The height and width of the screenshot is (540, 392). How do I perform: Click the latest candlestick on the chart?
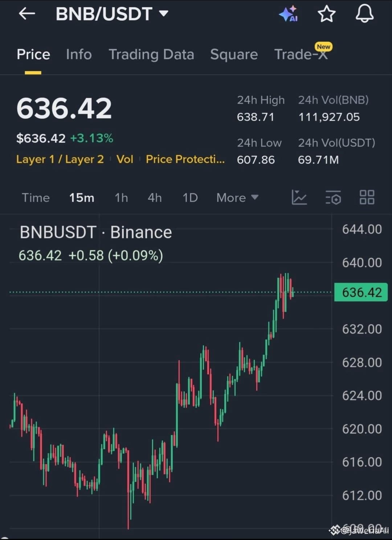click(x=293, y=293)
